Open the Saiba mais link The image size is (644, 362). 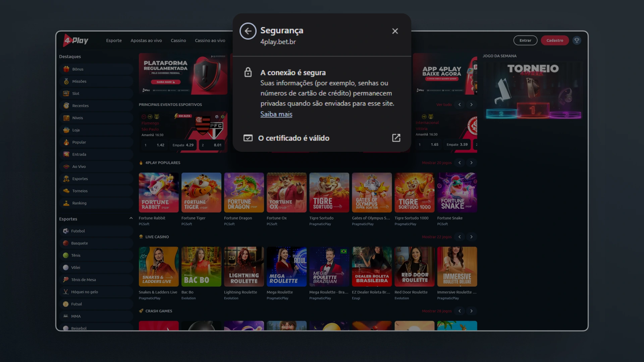tap(276, 114)
